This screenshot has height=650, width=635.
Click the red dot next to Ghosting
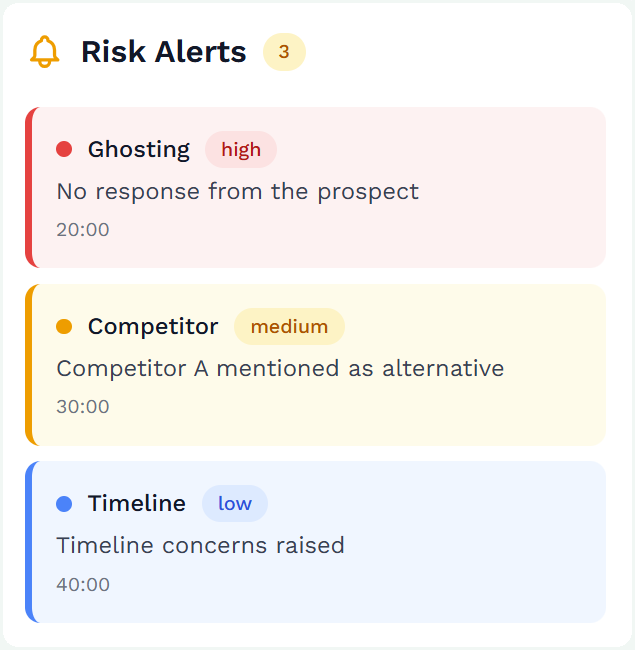pyautogui.click(x=64, y=149)
